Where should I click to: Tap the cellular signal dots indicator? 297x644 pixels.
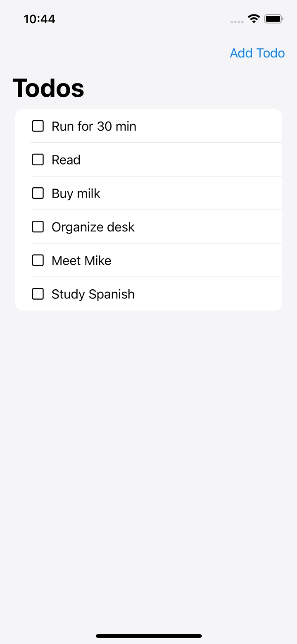(237, 21)
